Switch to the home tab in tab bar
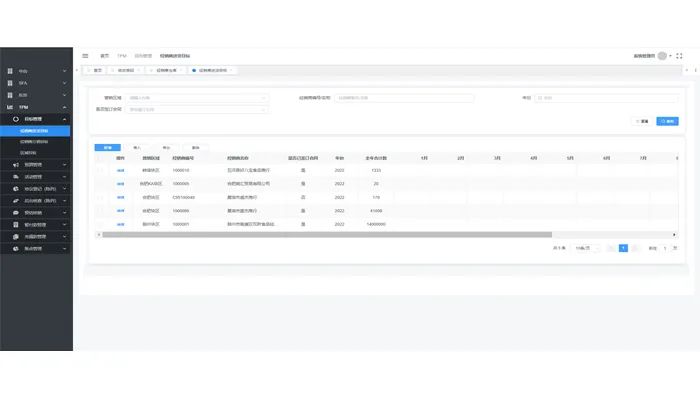The height and width of the screenshot is (400, 700). (x=95, y=70)
